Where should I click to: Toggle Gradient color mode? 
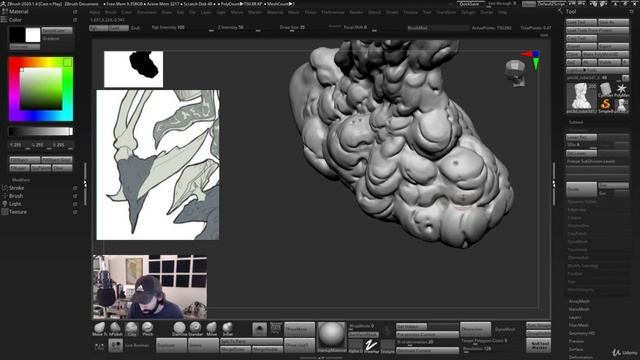pyautogui.click(x=51, y=38)
